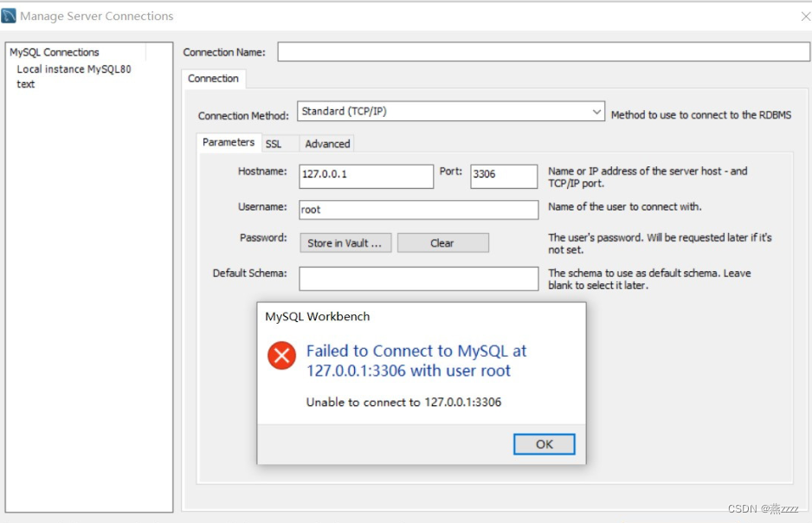Click the red error icon in the dialog
The height and width of the screenshot is (523, 812).
[280, 355]
